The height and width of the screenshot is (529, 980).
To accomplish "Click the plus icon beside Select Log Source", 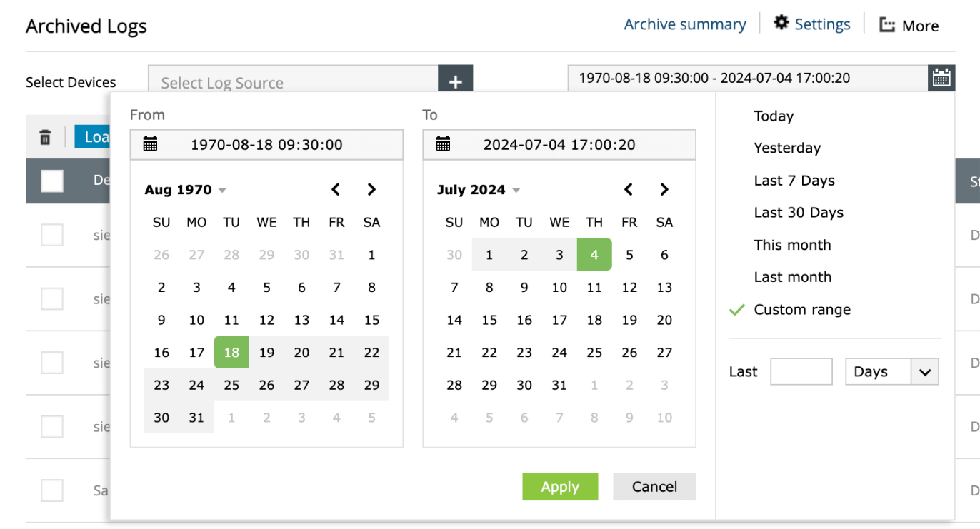I will [456, 82].
